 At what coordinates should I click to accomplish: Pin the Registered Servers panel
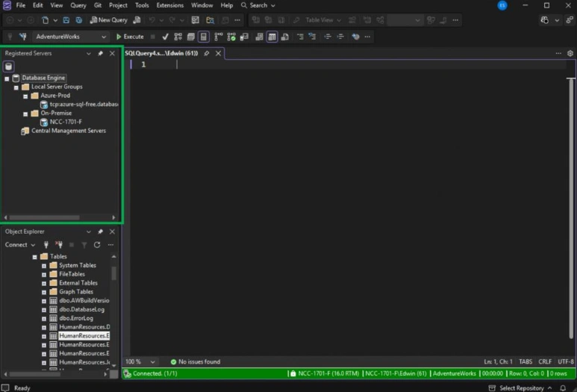tap(100, 53)
